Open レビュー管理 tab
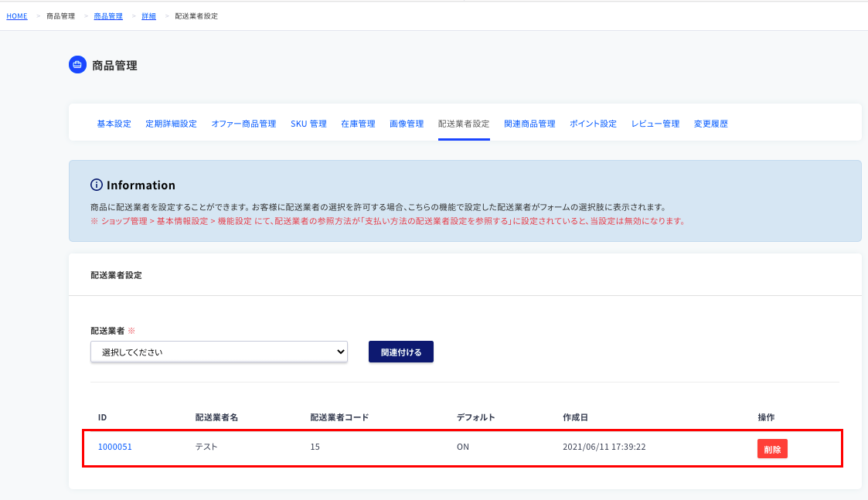This screenshot has width=868, height=500. [x=655, y=124]
